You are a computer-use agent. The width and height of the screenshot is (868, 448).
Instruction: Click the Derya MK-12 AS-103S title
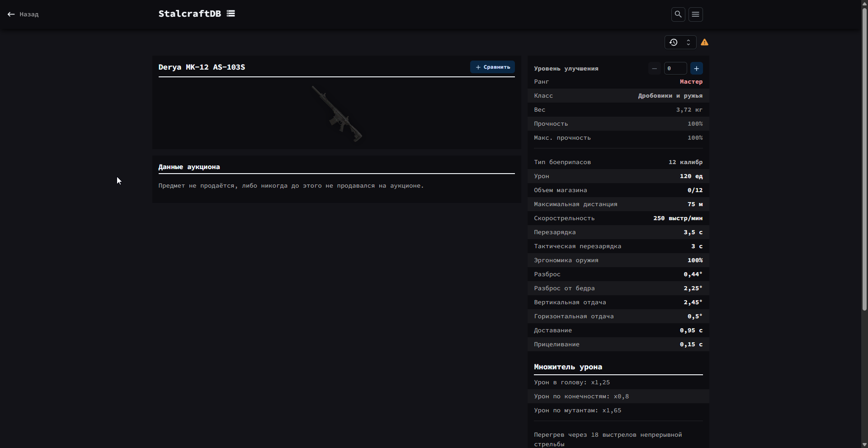tap(202, 67)
